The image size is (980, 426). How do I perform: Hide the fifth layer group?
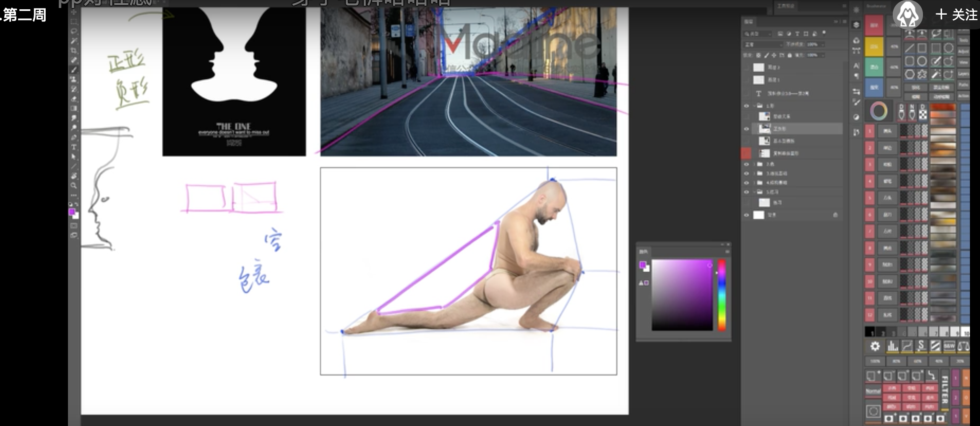pyautogui.click(x=746, y=192)
